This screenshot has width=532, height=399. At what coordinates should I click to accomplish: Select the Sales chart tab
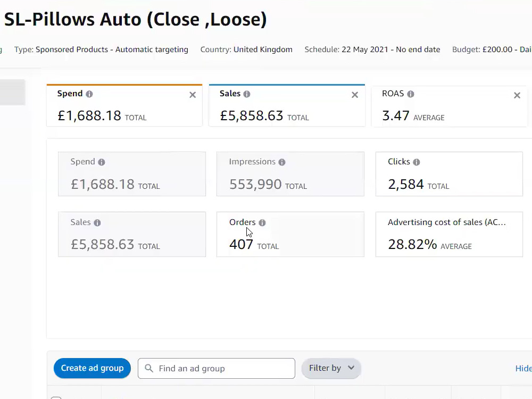pos(287,105)
